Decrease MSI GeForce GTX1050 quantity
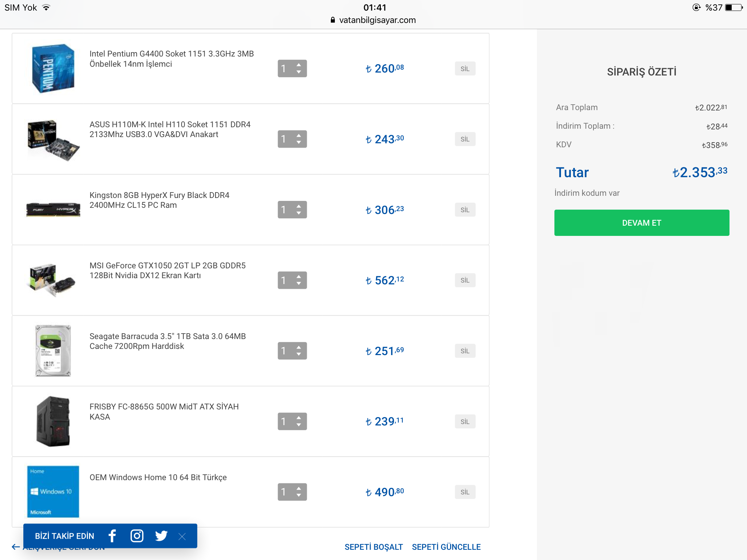Screen dimensions: 747x560 (299, 284)
